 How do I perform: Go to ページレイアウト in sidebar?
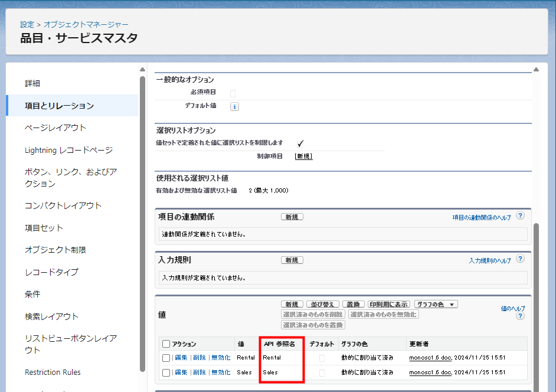(55, 128)
